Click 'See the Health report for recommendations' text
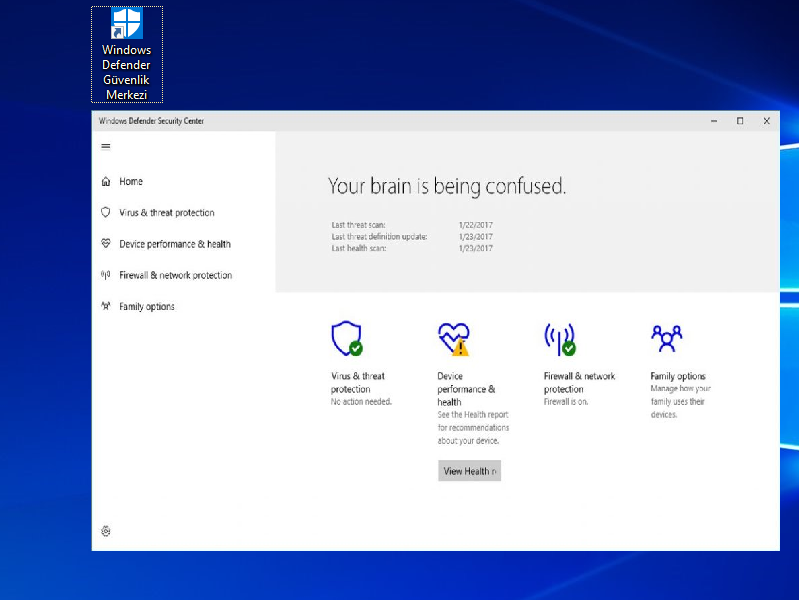 473,428
